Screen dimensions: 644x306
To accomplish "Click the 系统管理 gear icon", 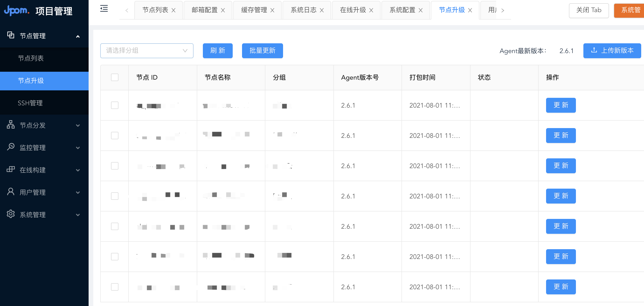I will (x=10, y=214).
